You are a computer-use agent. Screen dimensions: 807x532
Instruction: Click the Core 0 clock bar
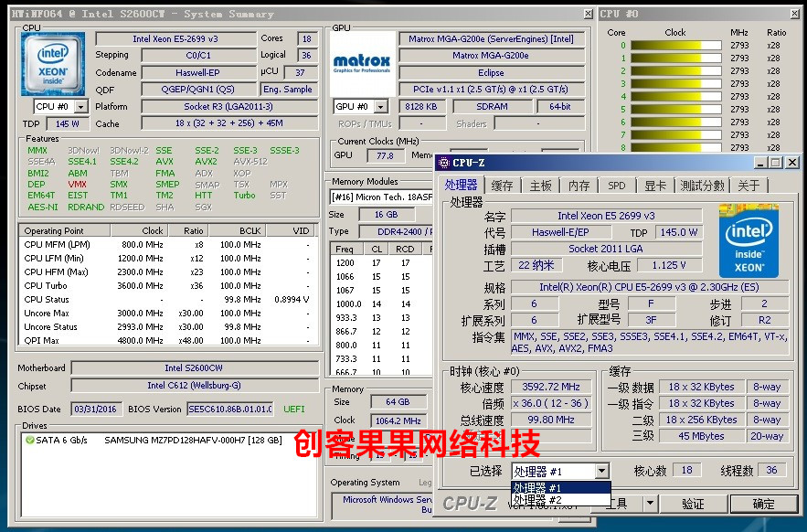pyautogui.click(x=675, y=46)
